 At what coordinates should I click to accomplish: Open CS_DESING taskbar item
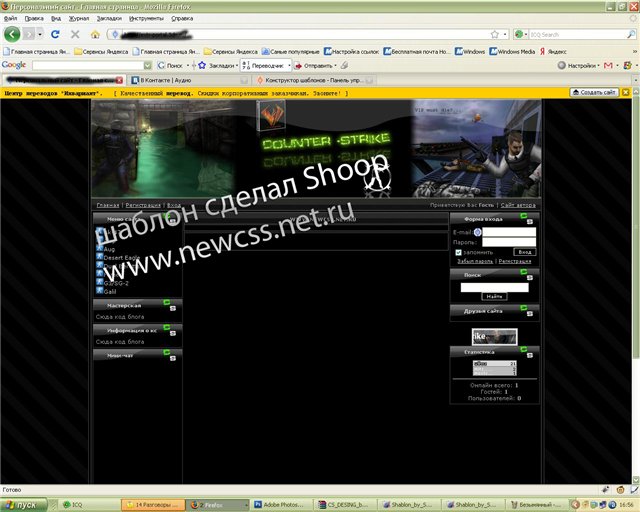point(344,505)
